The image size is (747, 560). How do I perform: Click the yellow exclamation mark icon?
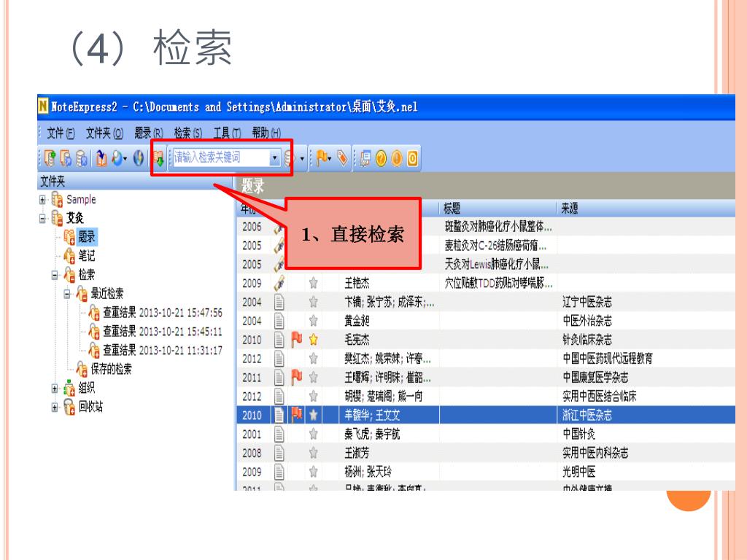[397, 157]
